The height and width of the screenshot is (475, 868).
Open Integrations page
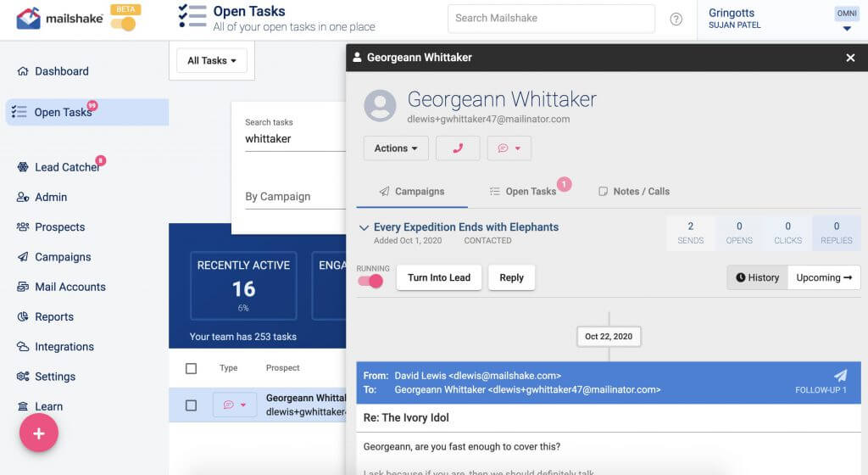(x=64, y=347)
